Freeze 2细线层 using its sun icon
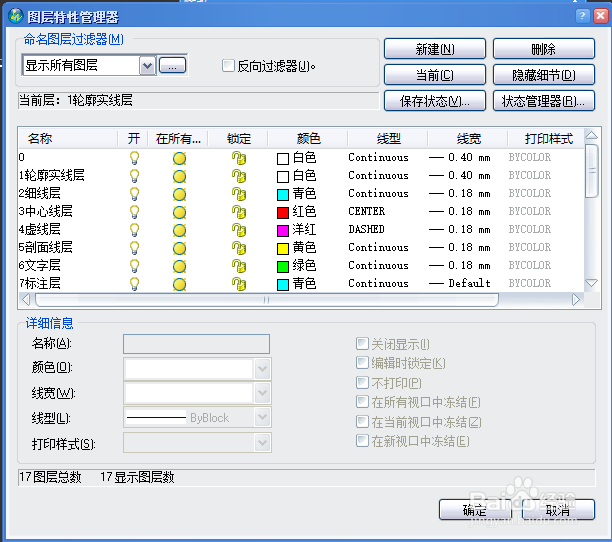The width and height of the screenshot is (612, 542). 180,194
